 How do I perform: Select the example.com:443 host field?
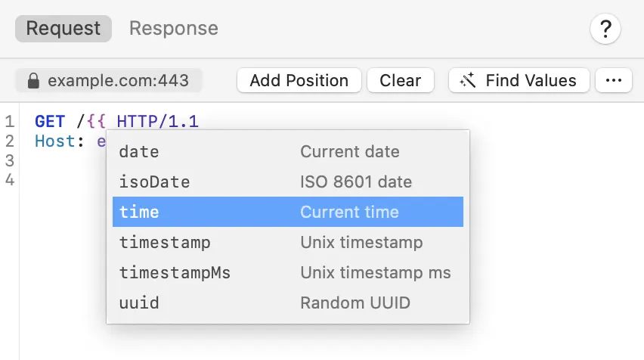118,81
